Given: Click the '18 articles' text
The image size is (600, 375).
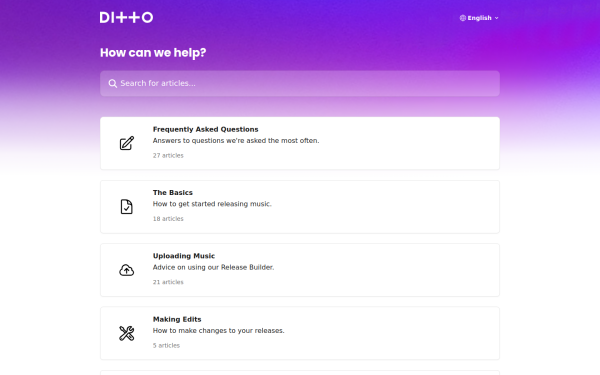Looking at the screenshot, I should pos(168,219).
